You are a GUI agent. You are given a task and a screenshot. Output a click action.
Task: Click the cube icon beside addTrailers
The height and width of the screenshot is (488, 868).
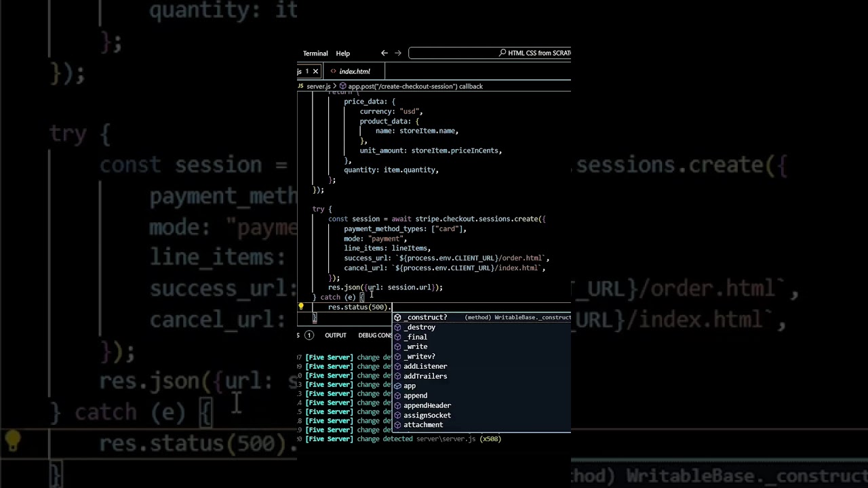coord(397,376)
